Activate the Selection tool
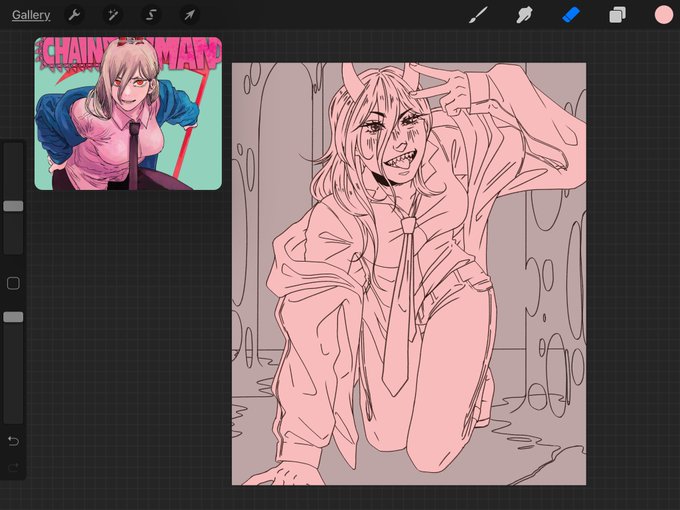The width and height of the screenshot is (680, 510). [x=151, y=15]
